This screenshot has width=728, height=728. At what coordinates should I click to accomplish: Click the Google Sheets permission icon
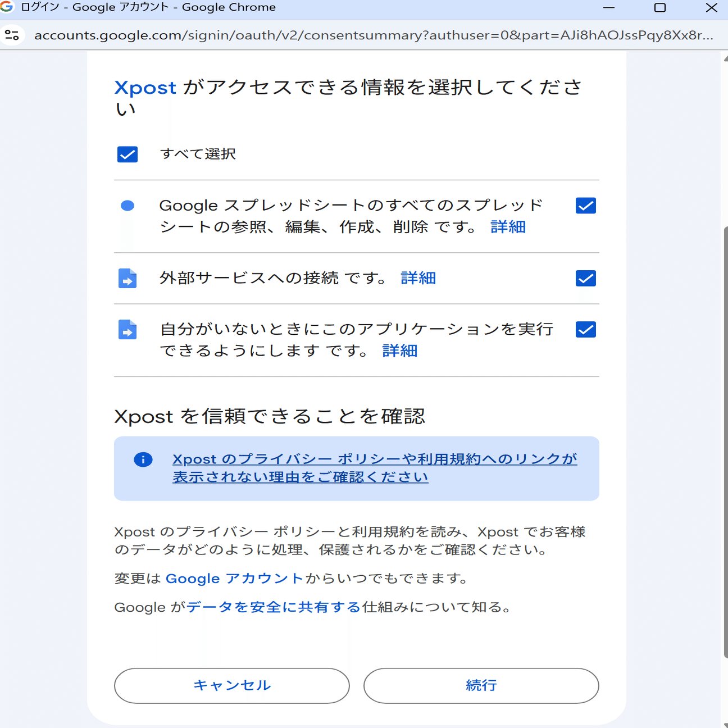point(127,206)
